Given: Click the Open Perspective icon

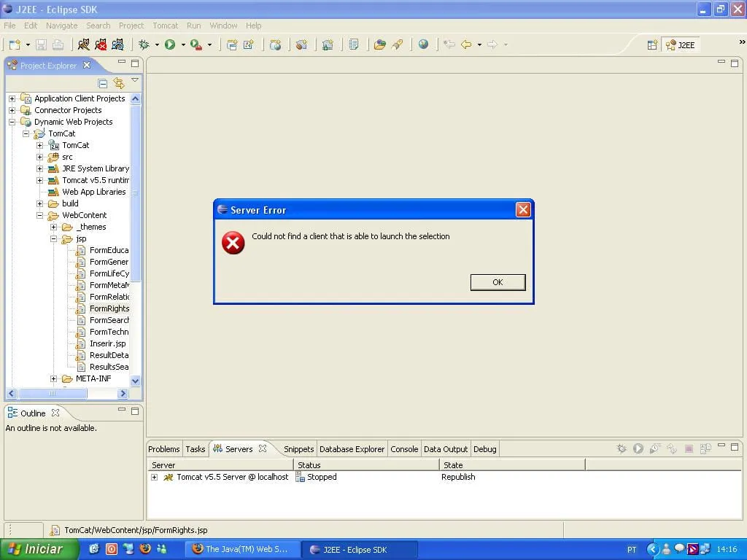Looking at the screenshot, I should click(x=652, y=45).
